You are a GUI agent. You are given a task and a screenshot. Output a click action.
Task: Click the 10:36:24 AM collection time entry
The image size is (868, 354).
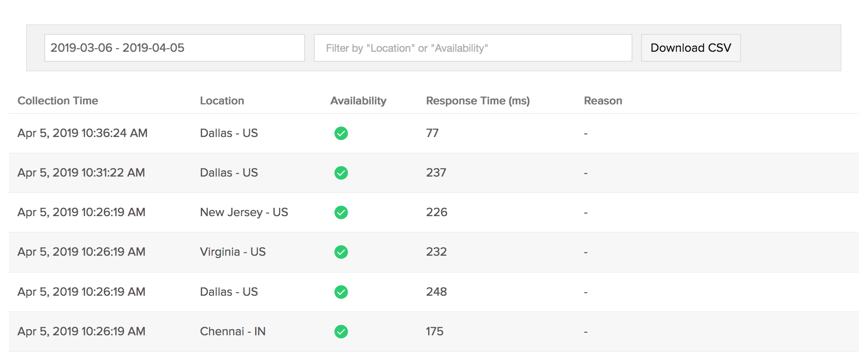[83, 133]
